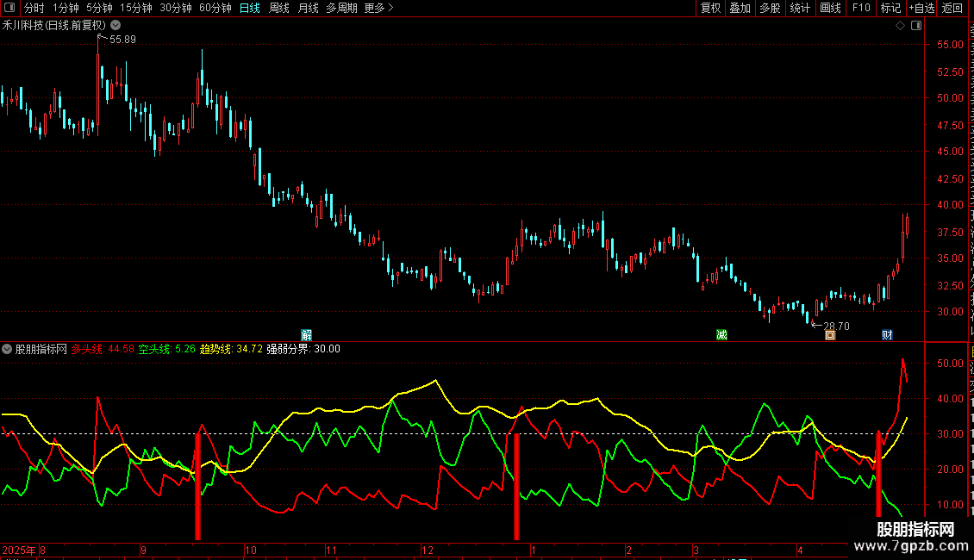The image size is (974, 560).
Task: Toggle 叠加 overlay mode
Action: 740,8
